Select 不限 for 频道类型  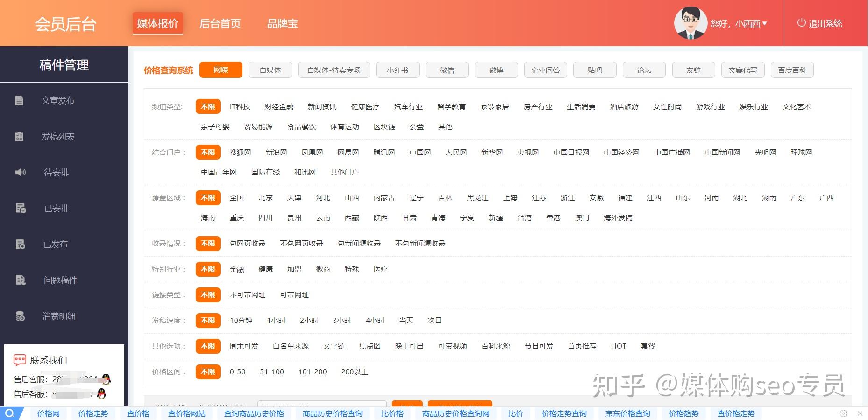point(208,106)
